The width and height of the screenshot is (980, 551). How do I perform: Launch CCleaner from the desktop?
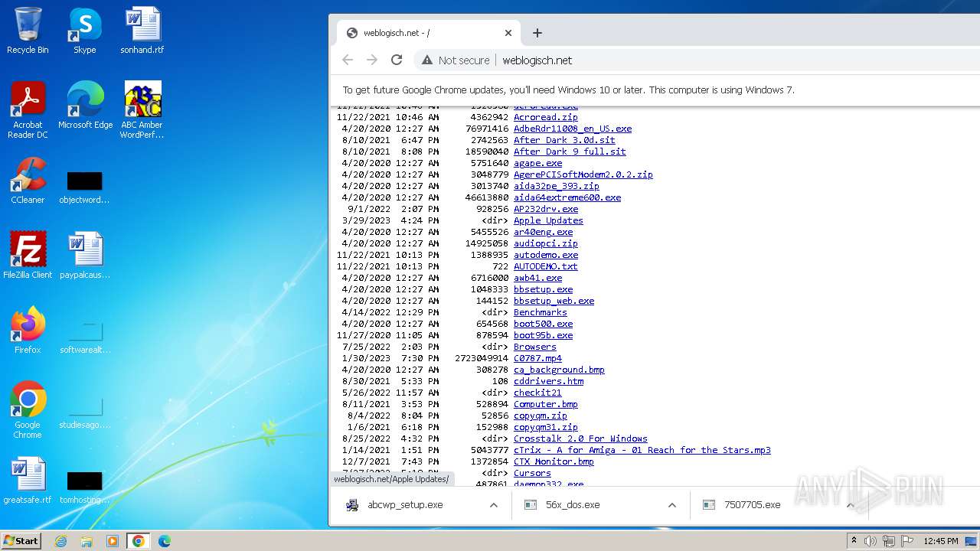(28, 181)
